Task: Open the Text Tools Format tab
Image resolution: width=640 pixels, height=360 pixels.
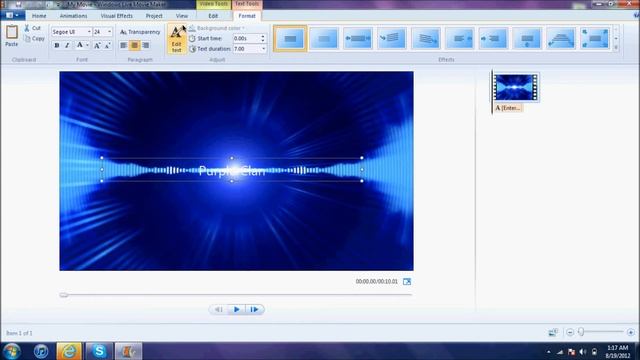Action: (x=247, y=16)
